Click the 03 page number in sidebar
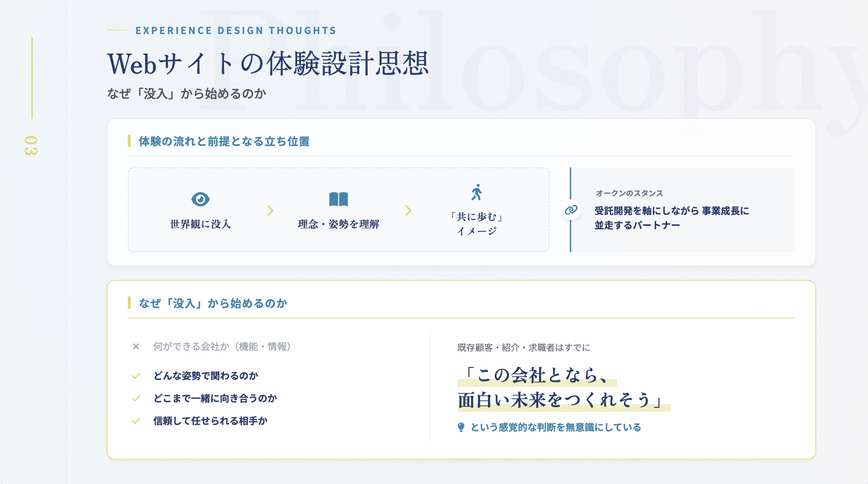868x484 pixels. 31,145
